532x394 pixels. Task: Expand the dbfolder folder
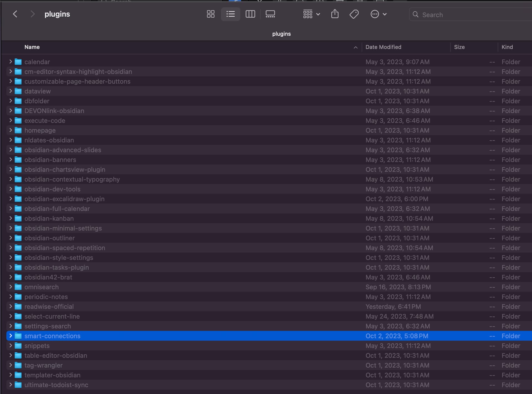[x=11, y=101]
